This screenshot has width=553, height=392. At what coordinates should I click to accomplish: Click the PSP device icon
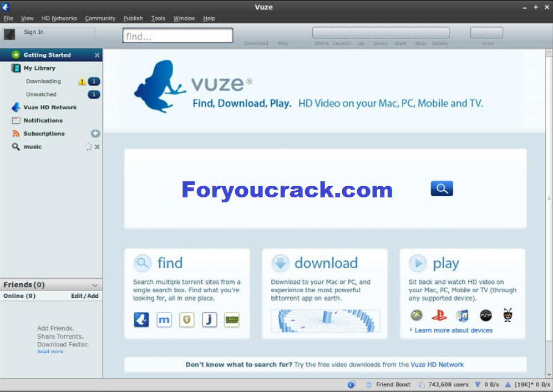click(x=486, y=315)
